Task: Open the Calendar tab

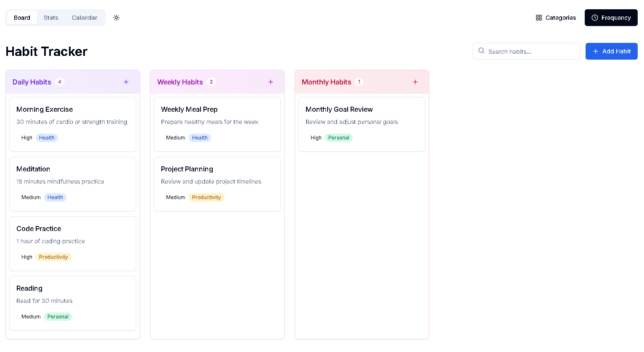Action: [x=84, y=18]
